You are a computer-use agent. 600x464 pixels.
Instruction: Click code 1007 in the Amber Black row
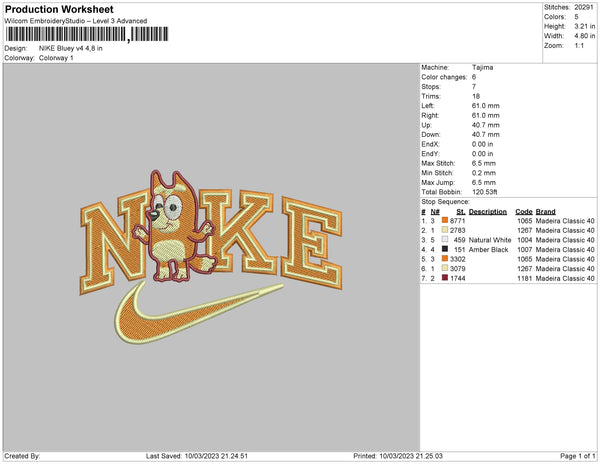pyautogui.click(x=525, y=249)
